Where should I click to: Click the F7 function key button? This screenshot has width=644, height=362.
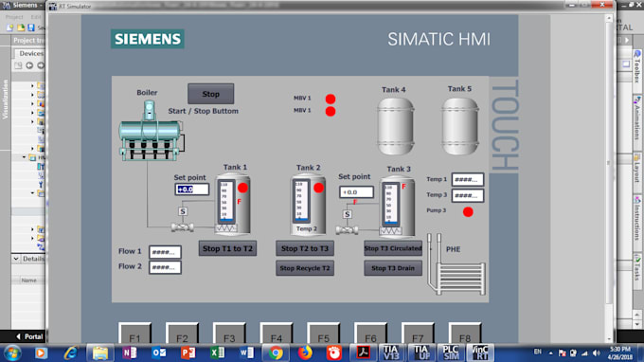pos(418,334)
